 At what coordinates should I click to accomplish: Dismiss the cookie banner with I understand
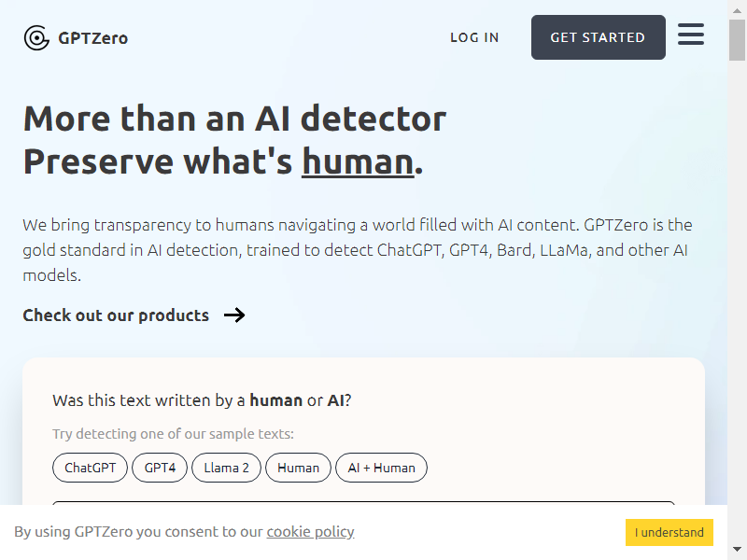pos(669,532)
